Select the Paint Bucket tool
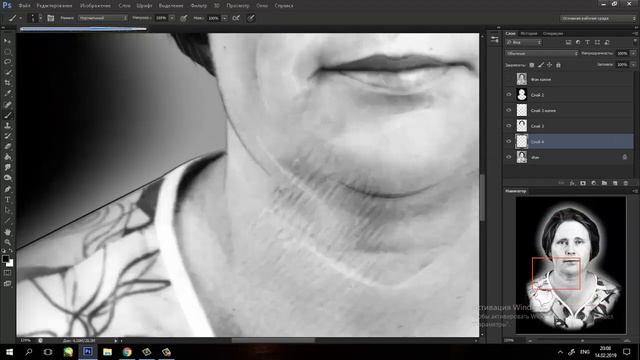Viewport: 640px width, 360px height. click(7, 157)
